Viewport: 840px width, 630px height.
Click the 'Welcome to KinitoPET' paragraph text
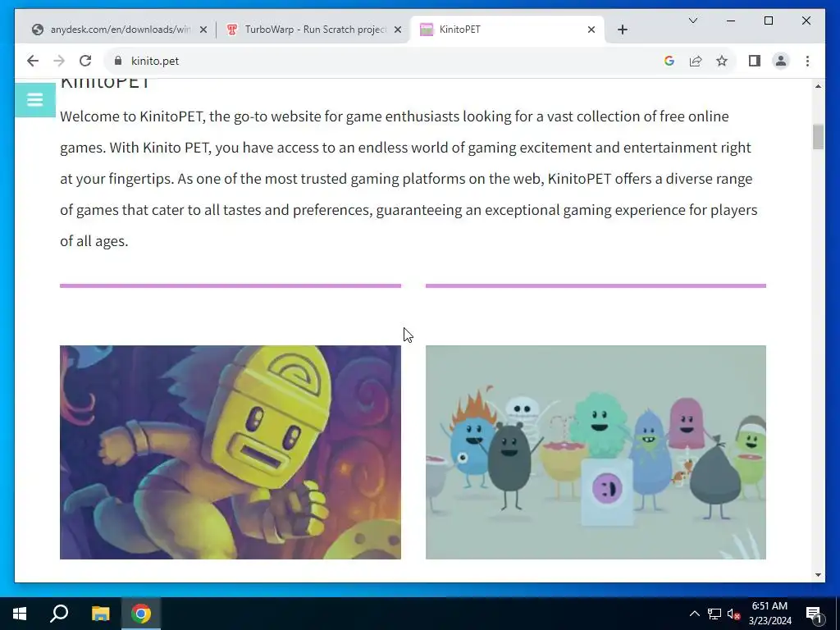[x=409, y=178]
